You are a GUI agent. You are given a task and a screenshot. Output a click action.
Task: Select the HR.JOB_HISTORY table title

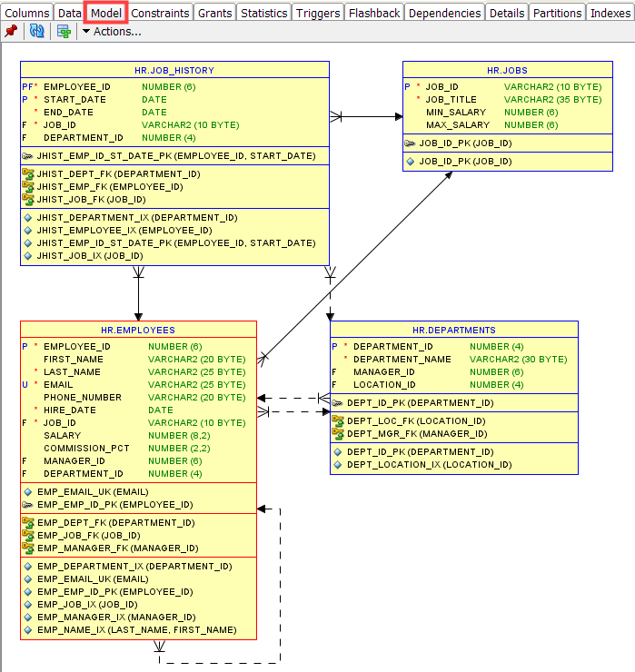point(174,70)
